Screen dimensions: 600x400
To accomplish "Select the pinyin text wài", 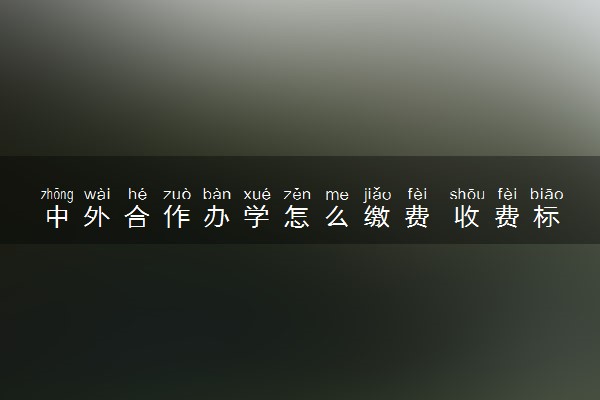I will [x=97, y=194].
